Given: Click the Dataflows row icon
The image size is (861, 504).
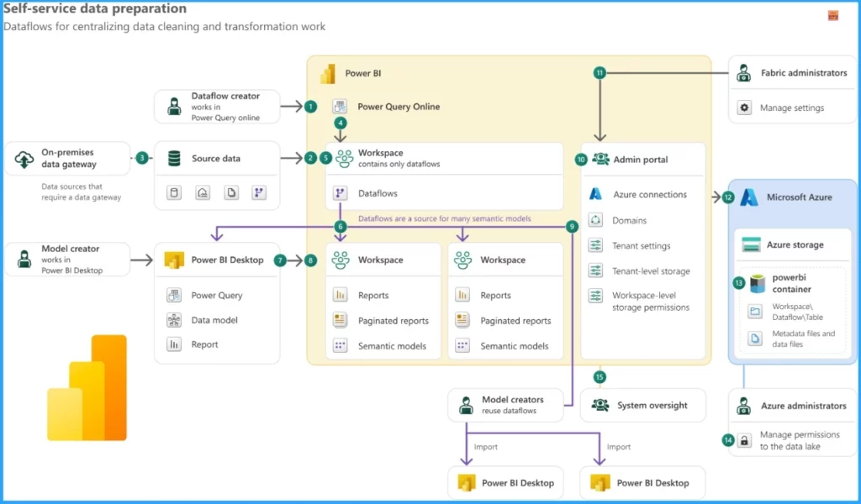Looking at the screenshot, I should [340, 193].
